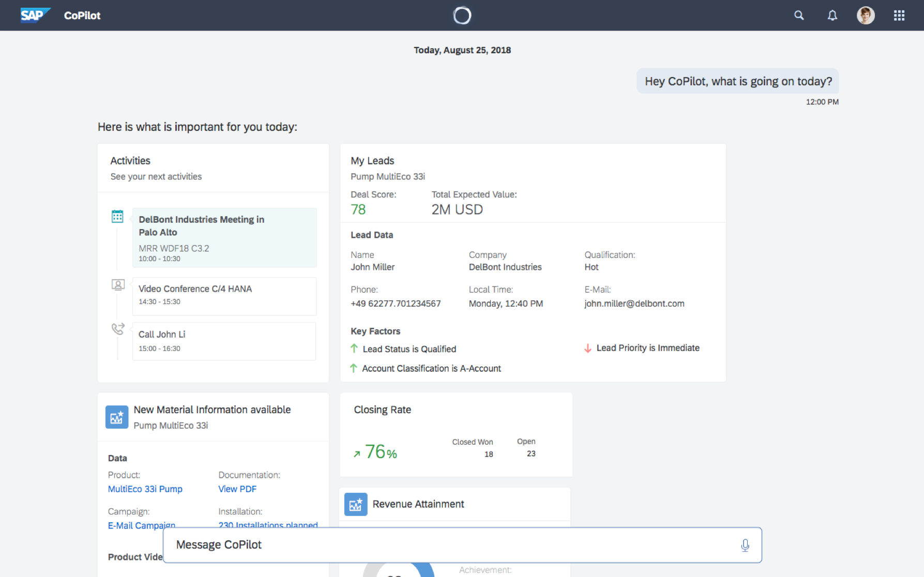The image size is (924, 577).
Task: Click the calendar icon beside DelBont meeting
Action: [117, 216]
